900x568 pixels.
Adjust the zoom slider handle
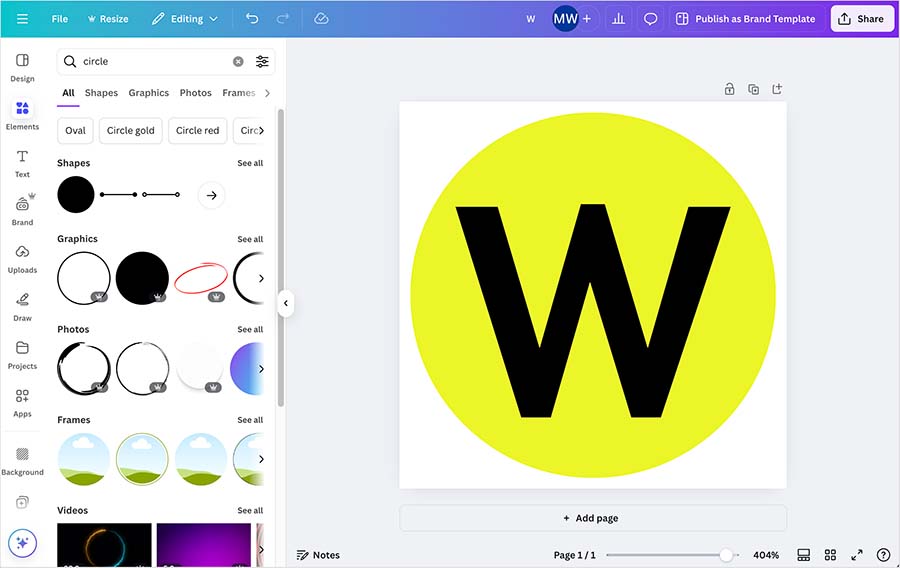pos(726,555)
